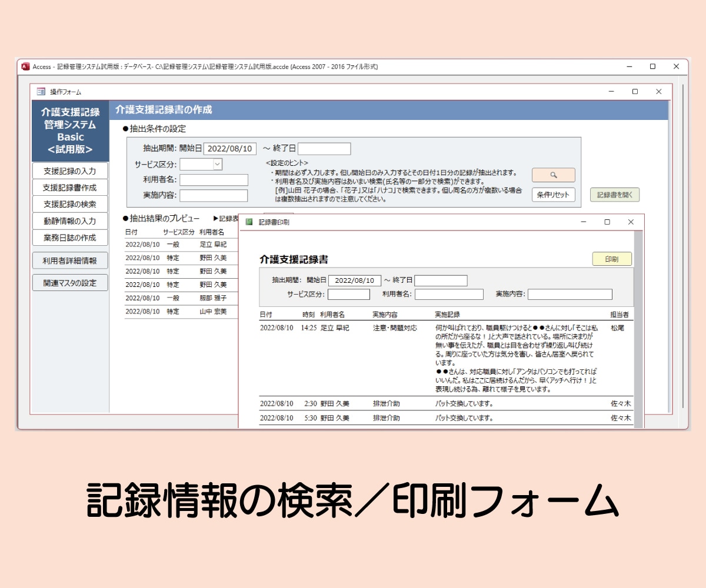Click 終了日 field in 記録書印刷 window
The height and width of the screenshot is (588, 706).
pyautogui.click(x=441, y=280)
